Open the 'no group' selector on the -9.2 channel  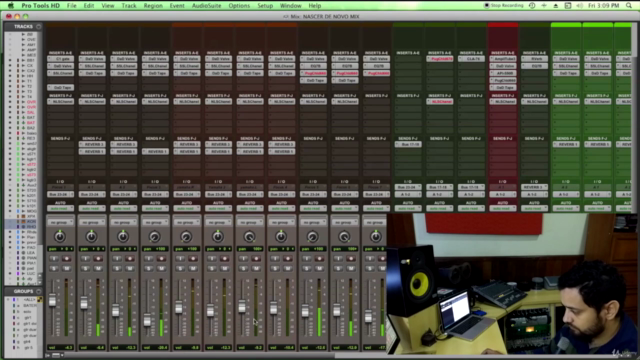click(x=250, y=222)
